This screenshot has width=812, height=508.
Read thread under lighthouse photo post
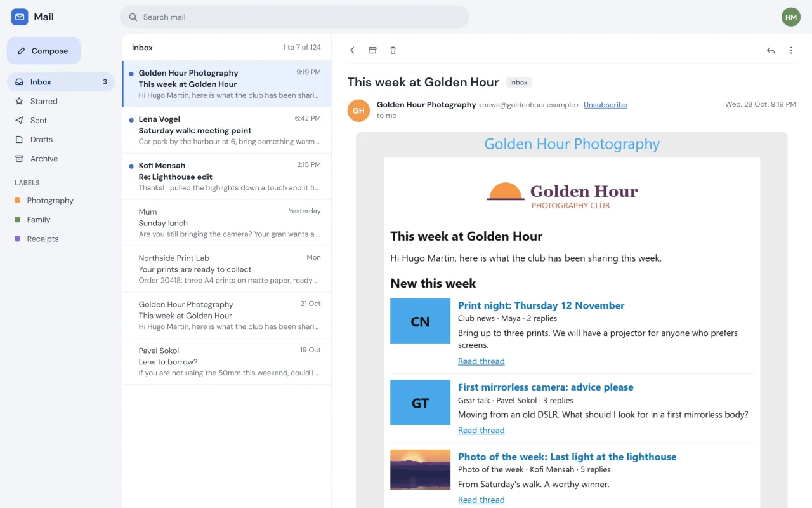(481, 500)
